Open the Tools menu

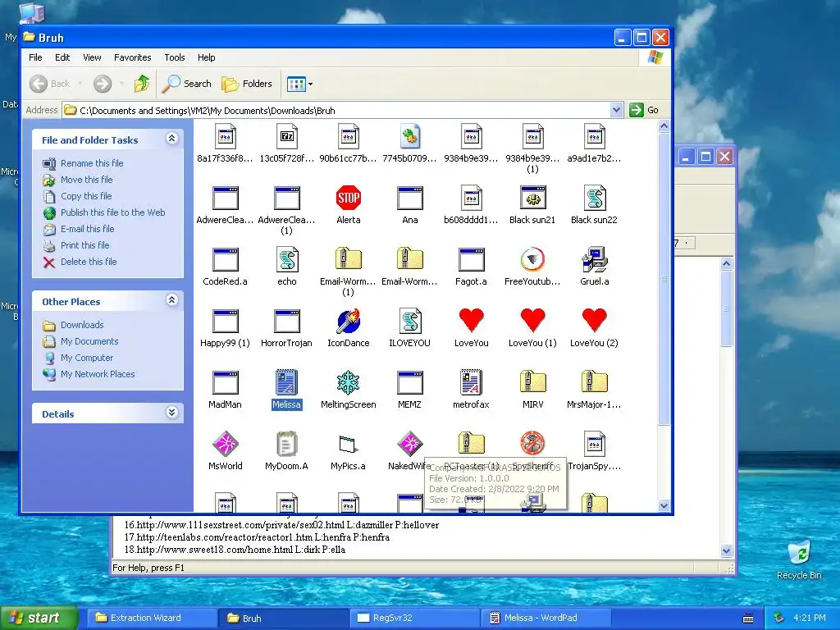click(174, 57)
